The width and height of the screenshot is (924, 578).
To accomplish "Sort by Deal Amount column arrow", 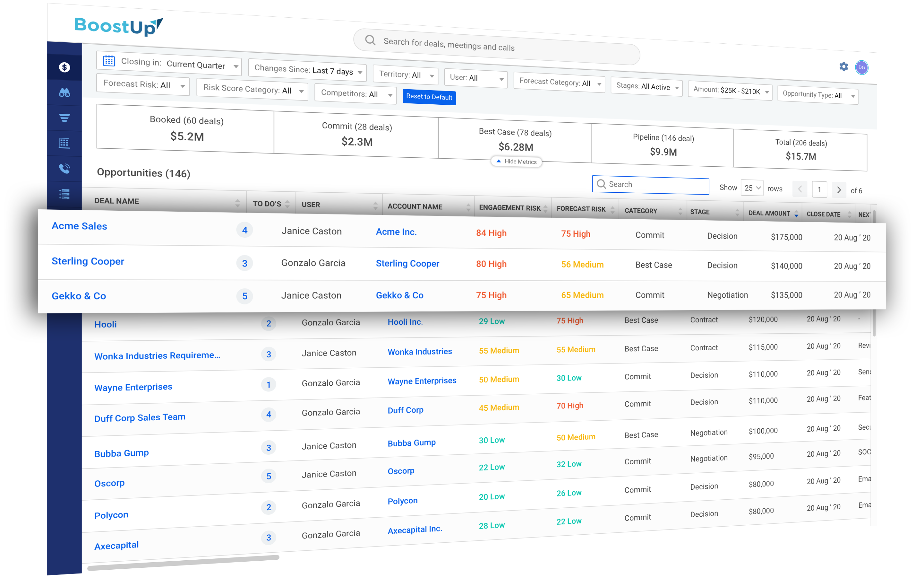I will (796, 214).
